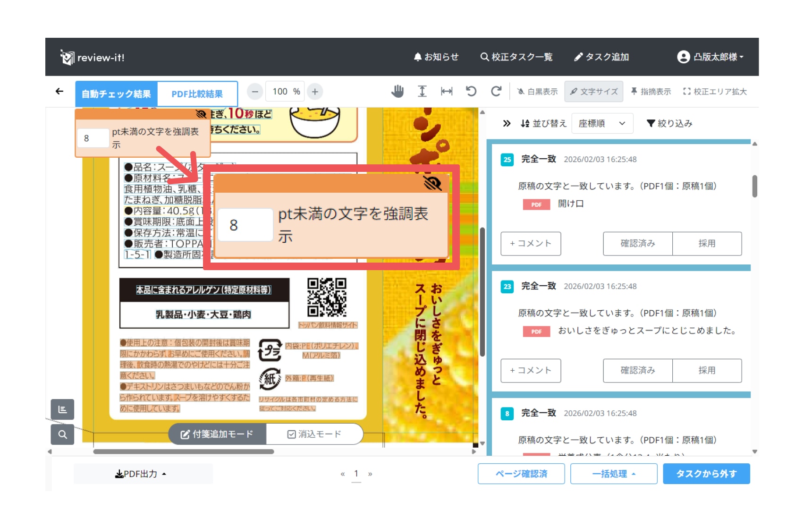Click the タスクから外す button

pyautogui.click(x=706, y=474)
